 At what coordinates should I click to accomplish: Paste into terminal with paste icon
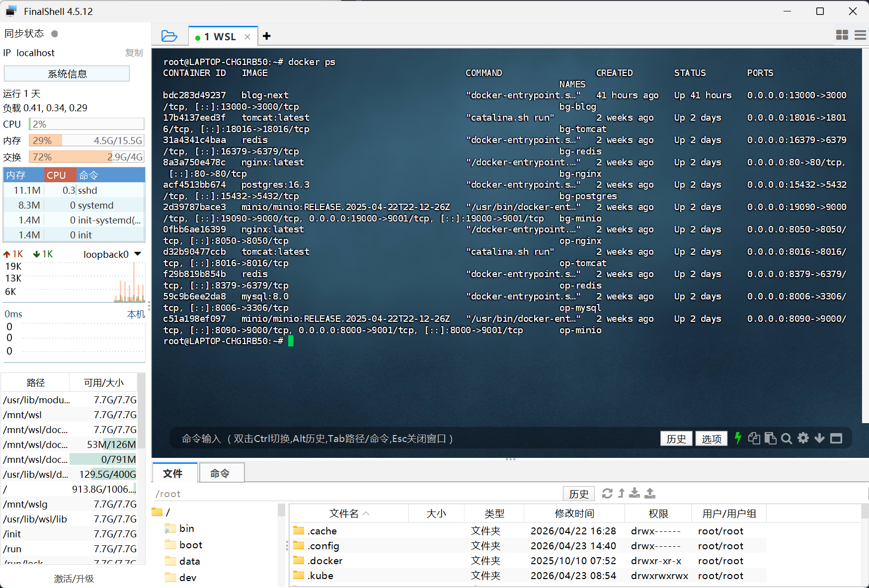tap(771, 438)
